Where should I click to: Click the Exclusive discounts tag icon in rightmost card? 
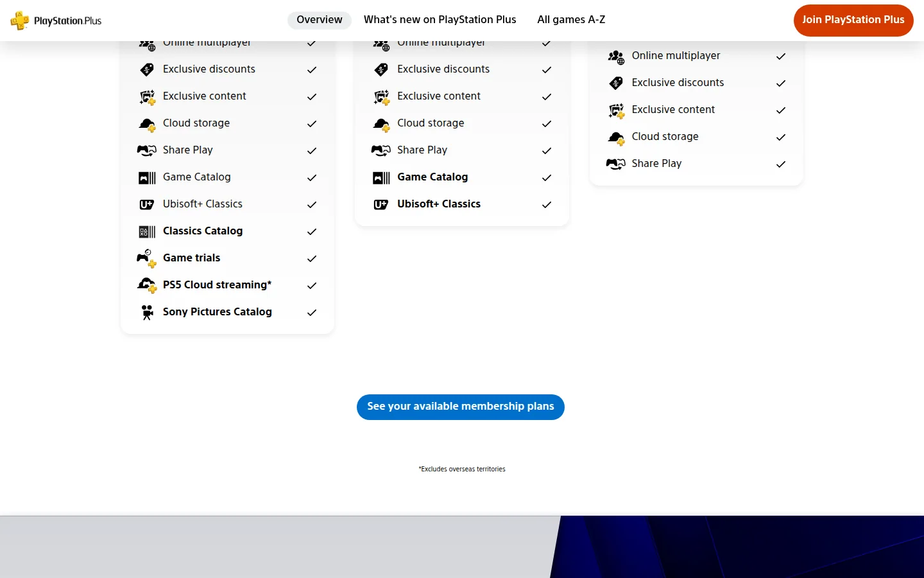(616, 83)
